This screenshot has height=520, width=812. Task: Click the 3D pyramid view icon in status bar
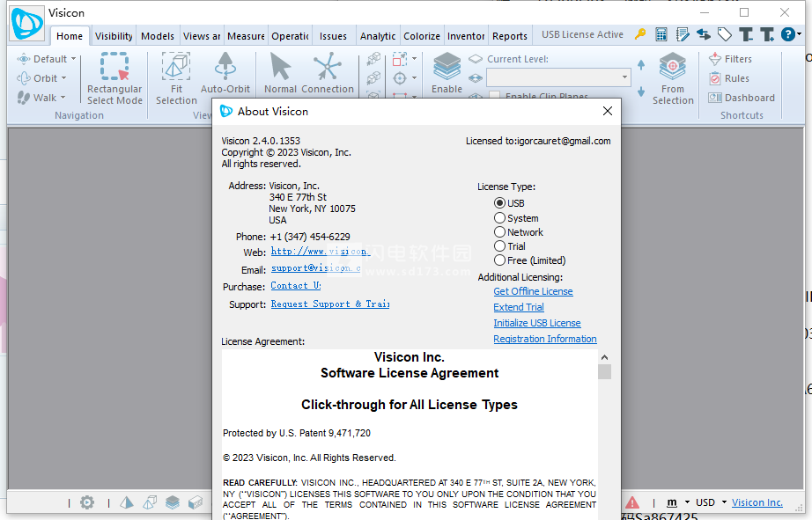(126, 502)
